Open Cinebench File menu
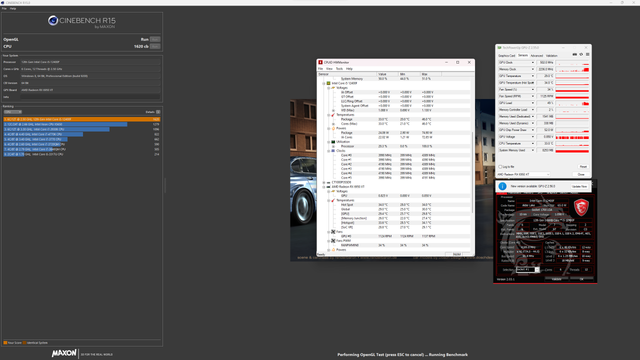Image resolution: width=640 pixels, height=360 pixels. (4, 9)
